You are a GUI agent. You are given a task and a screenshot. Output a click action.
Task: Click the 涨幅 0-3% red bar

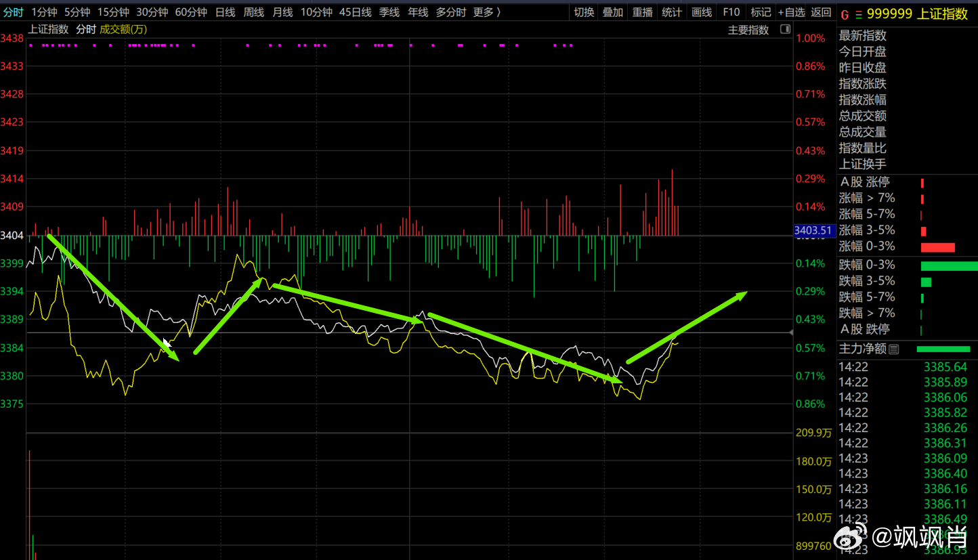pos(937,247)
